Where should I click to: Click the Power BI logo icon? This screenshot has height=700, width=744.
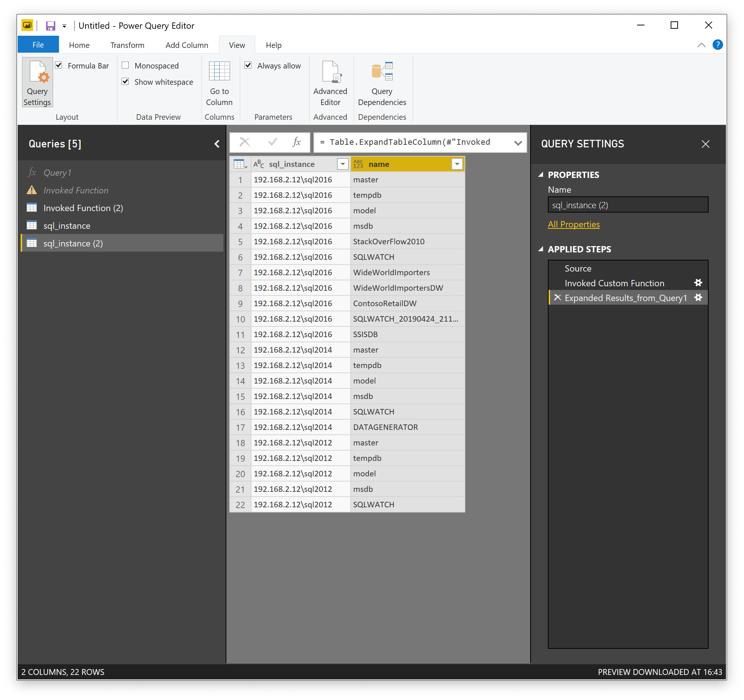[27, 25]
